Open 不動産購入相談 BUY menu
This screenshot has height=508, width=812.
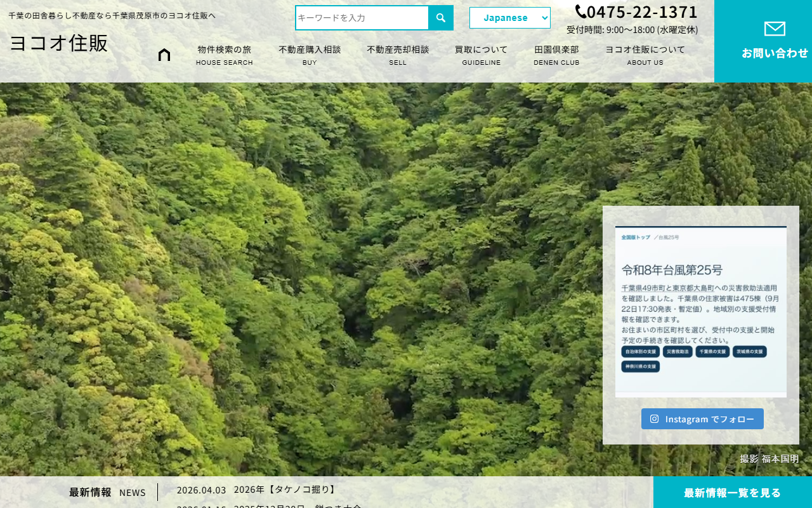tap(310, 55)
